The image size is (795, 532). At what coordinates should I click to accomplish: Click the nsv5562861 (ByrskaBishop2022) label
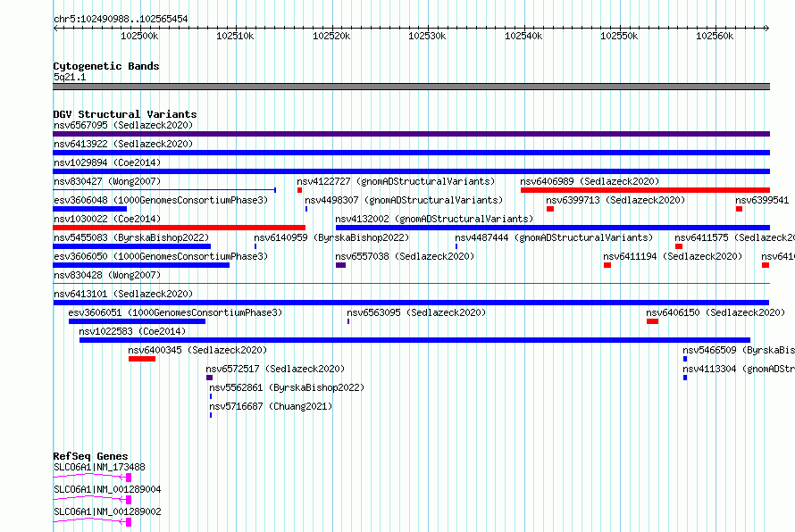[x=287, y=387]
